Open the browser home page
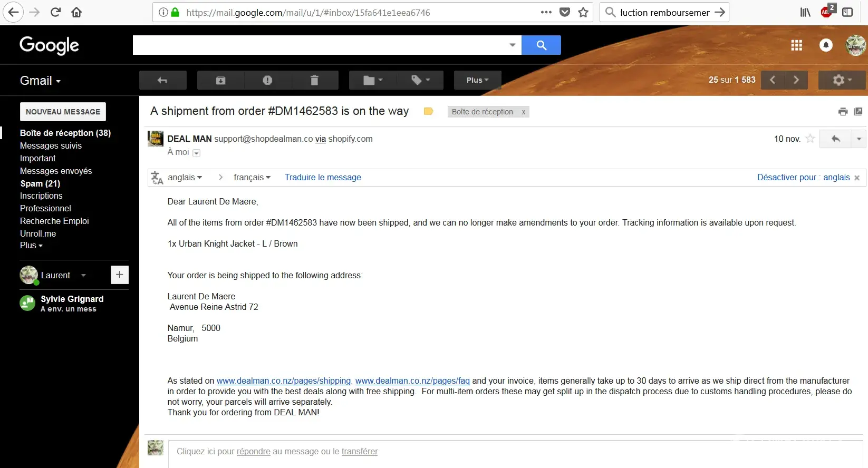The height and width of the screenshot is (468, 868). (x=76, y=12)
